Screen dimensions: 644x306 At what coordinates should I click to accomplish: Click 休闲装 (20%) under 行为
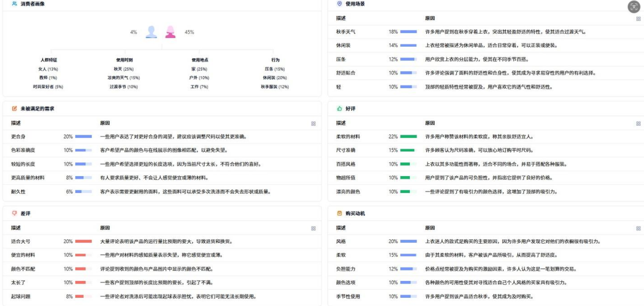pos(275,78)
